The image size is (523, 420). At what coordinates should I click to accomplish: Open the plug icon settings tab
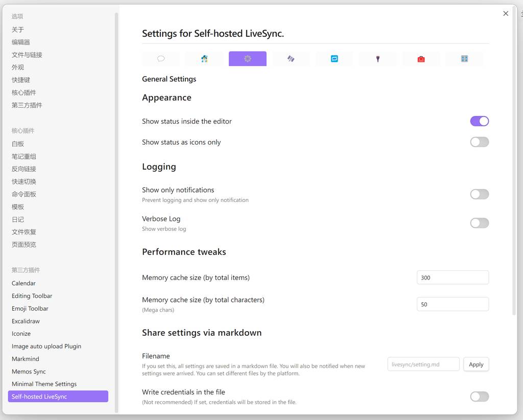377,59
